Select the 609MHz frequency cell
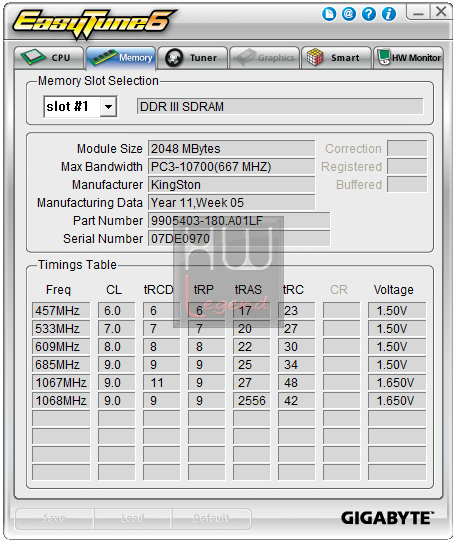458x544 pixels. coord(61,347)
